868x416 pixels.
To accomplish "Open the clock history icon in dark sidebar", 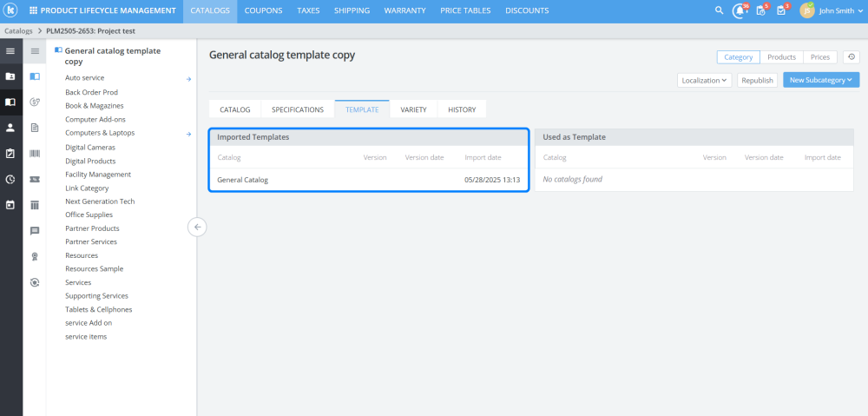I will (x=10, y=179).
